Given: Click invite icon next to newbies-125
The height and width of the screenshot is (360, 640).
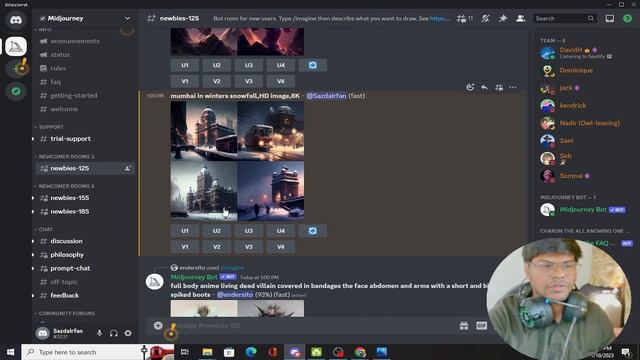Looking at the screenshot, I should coord(128,168).
